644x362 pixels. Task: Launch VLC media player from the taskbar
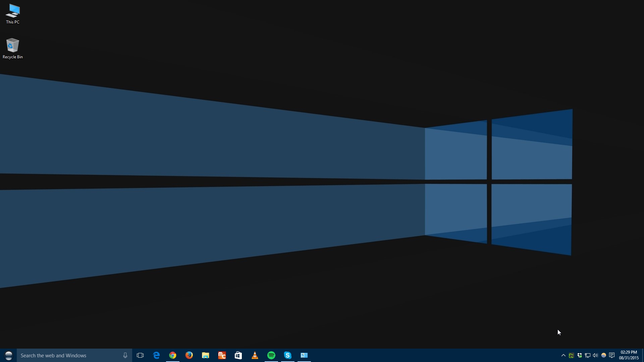click(x=255, y=355)
